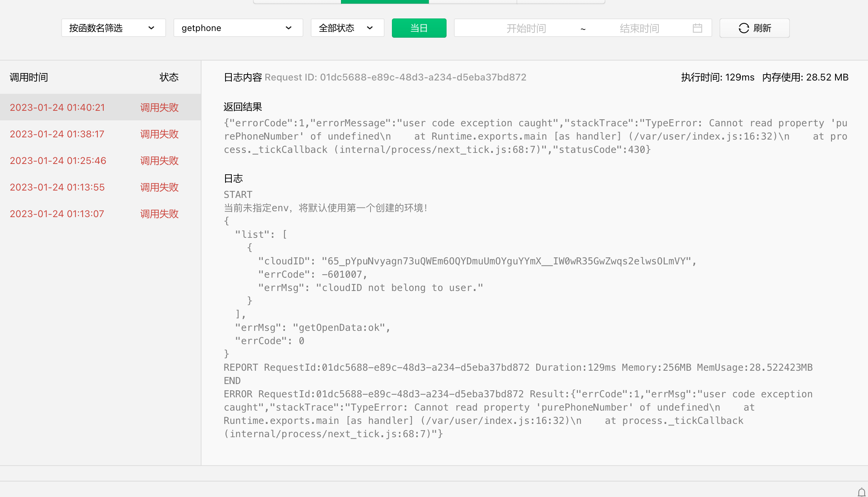The height and width of the screenshot is (497, 868).
Task: Click the 结束时间 end time field
Action: 639,28
